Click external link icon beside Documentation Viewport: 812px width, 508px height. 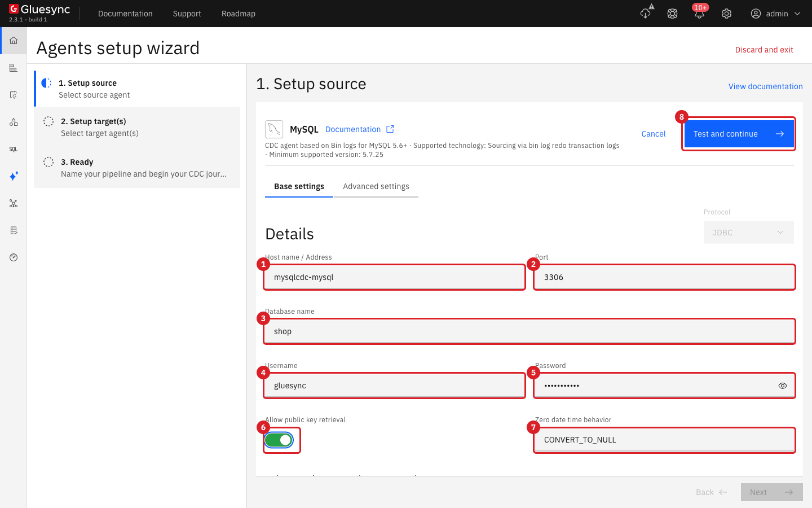[x=390, y=129]
